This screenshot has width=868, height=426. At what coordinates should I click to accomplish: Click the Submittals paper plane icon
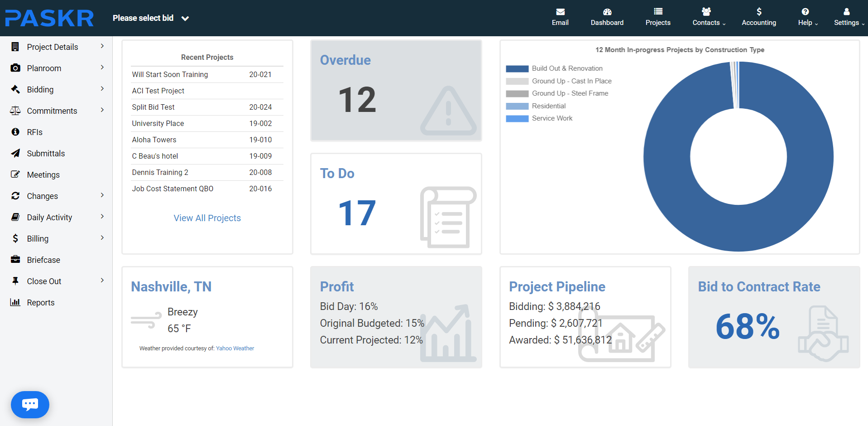pos(15,153)
